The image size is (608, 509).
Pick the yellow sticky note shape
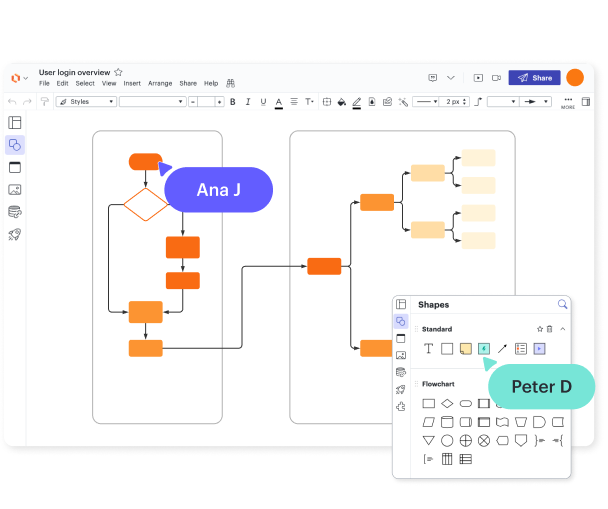click(x=465, y=349)
